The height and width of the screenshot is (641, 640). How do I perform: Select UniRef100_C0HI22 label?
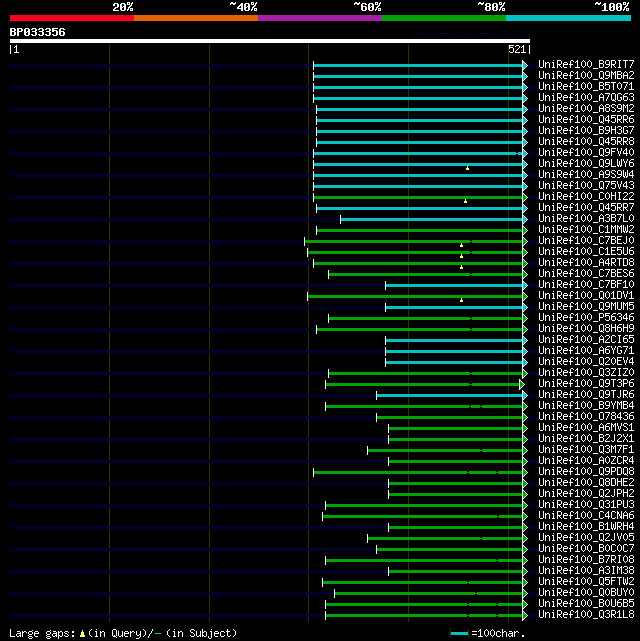coord(586,197)
